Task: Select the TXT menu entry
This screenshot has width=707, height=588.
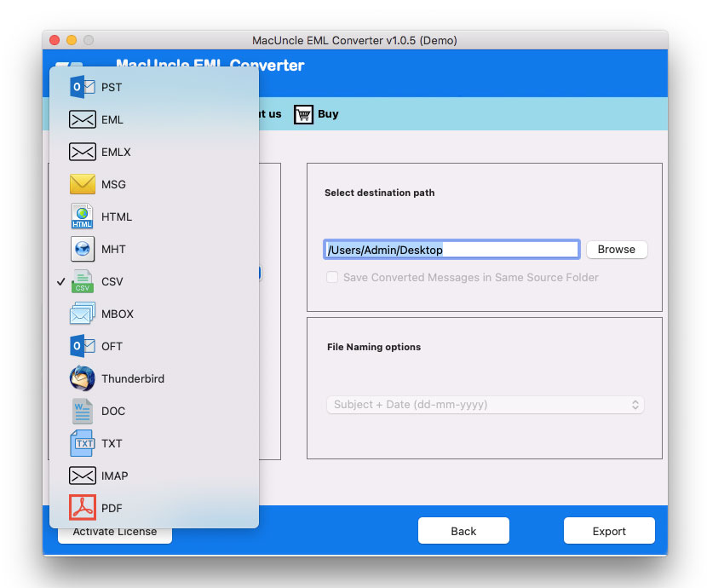Action: (154, 443)
